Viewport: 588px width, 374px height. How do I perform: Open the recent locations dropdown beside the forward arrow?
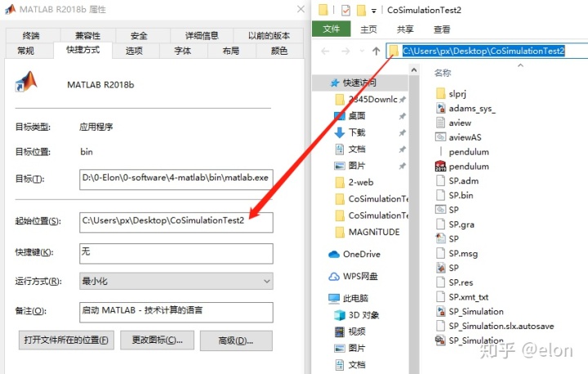point(360,51)
